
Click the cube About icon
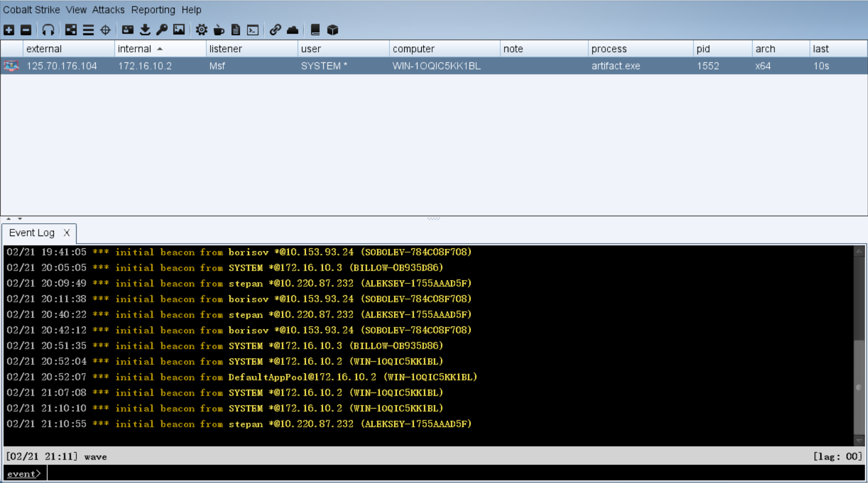[333, 30]
